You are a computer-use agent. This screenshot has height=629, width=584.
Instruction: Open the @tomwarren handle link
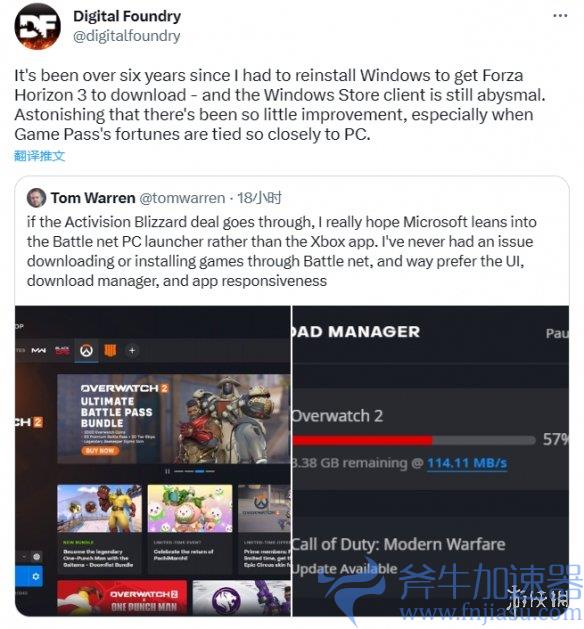pos(182,198)
